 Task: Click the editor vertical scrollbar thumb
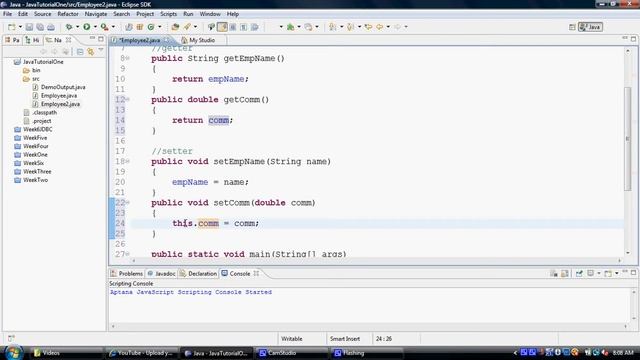pos(628,139)
